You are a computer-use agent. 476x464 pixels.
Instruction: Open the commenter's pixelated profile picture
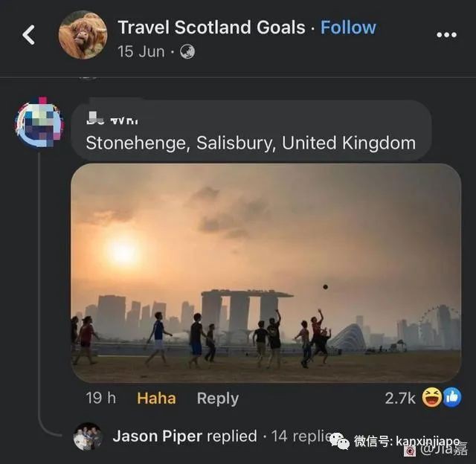click(x=39, y=122)
